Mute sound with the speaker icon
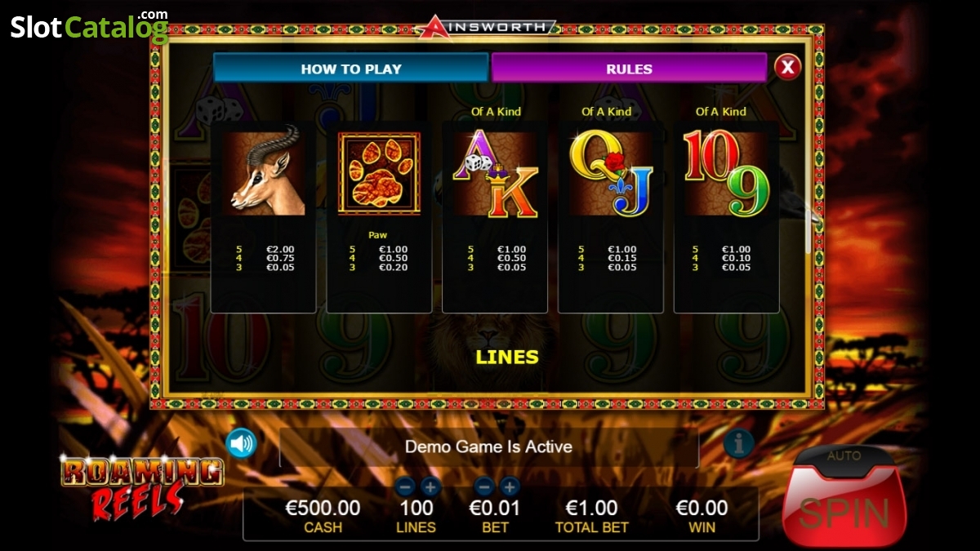Image resolution: width=980 pixels, height=551 pixels. [x=241, y=443]
